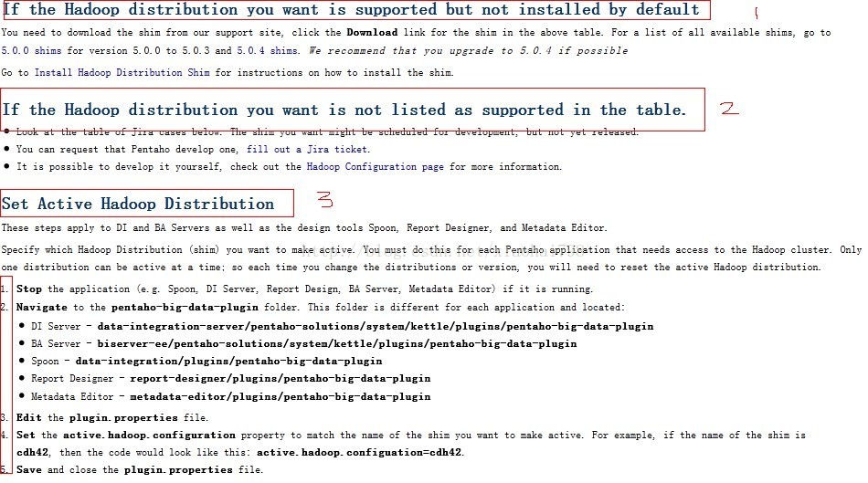Image resolution: width=868 pixels, height=483 pixels.
Task: Click 'plugin.properties' in the Edit step
Action: point(123,417)
